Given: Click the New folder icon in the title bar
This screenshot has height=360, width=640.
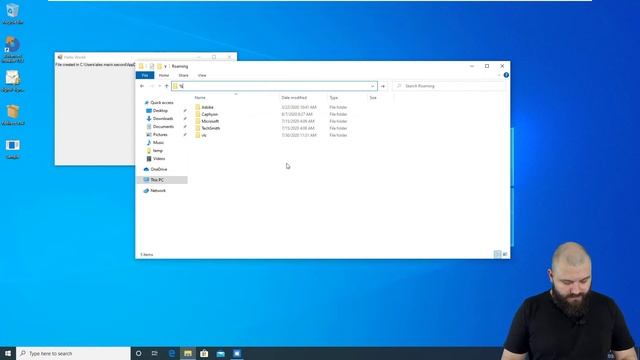Looking at the screenshot, I should pyautogui.click(x=160, y=66).
